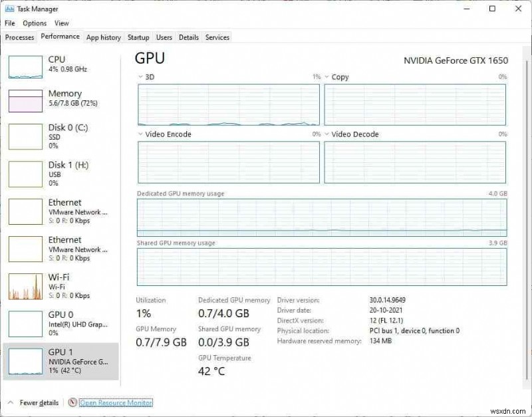The height and width of the screenshot is (417, 532).
Task: Click the red Resource Monitor icon
Action: 71,402
